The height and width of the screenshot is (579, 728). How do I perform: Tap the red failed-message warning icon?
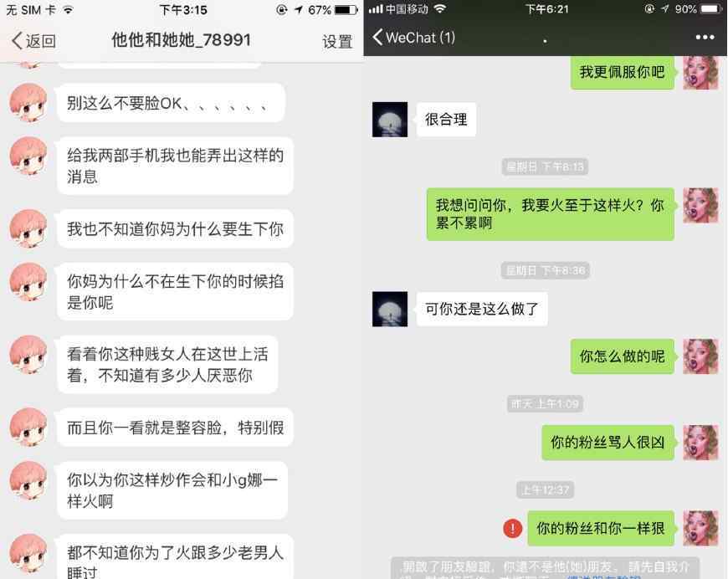(513, 528)
